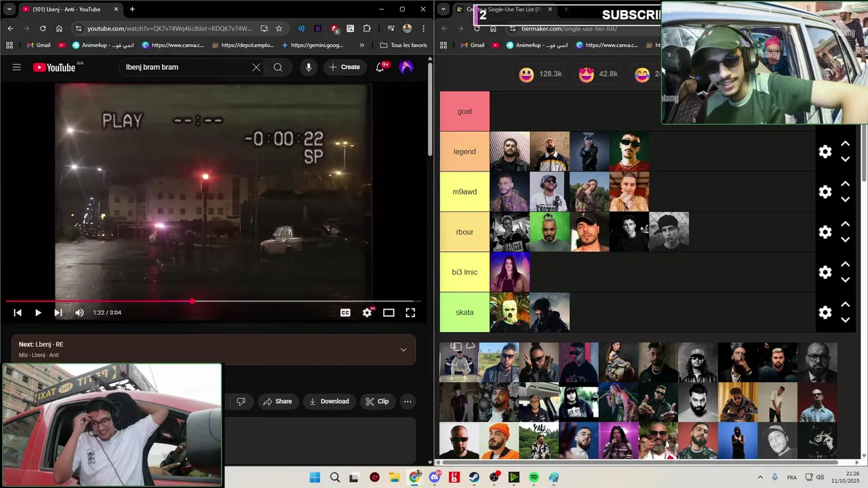Open tab search dropdown in left Chrome window
The height and width of the screenshot is (488, 868).
(x=9, y=9)
